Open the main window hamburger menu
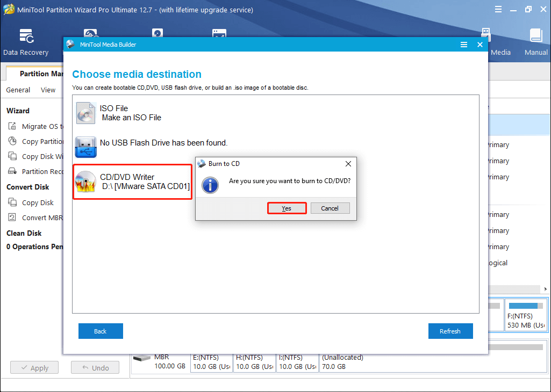The width and height of the screenshot is (551, 392). point(498,10)
